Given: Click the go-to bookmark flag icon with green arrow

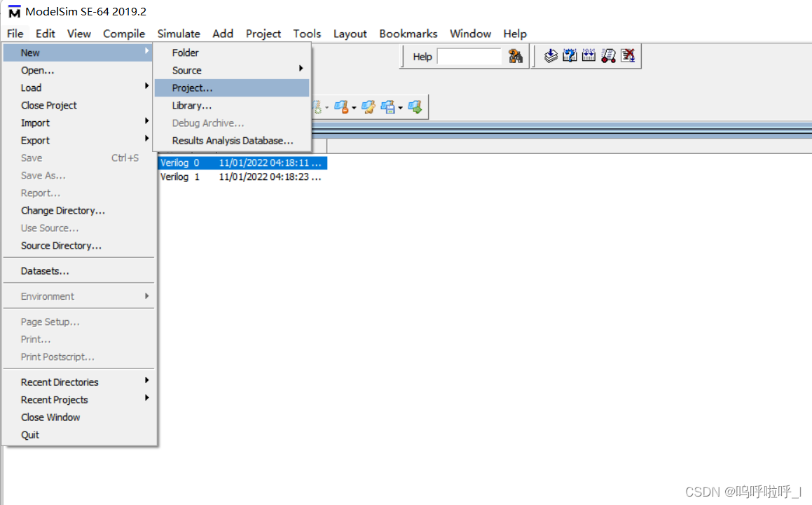Looking at the screenshot, I should (x=415, y=107).
